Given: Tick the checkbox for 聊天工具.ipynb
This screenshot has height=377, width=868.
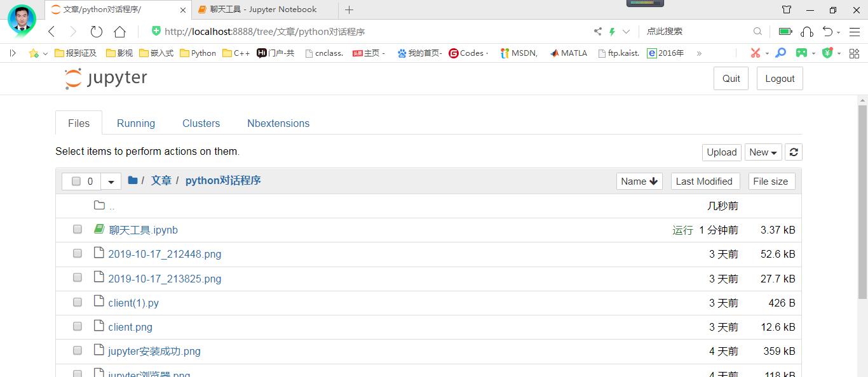Looking at the screenshot, I should [x=78, y=229].
